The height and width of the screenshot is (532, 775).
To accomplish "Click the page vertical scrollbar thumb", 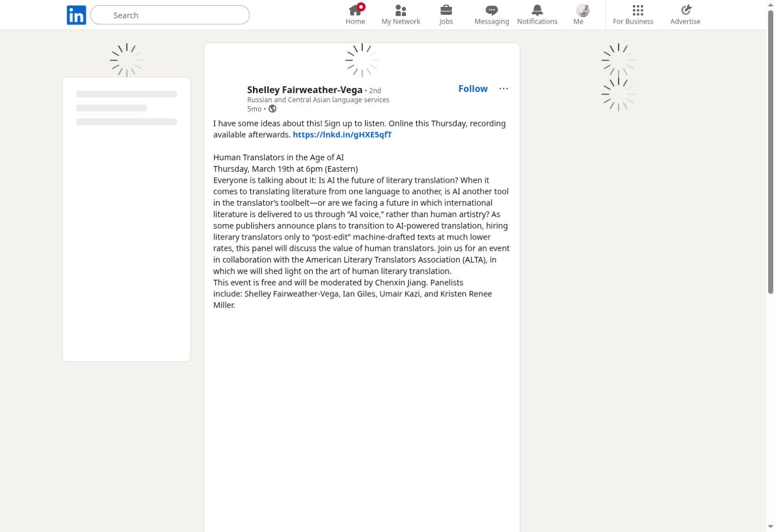I will click(x=771, y=152).
